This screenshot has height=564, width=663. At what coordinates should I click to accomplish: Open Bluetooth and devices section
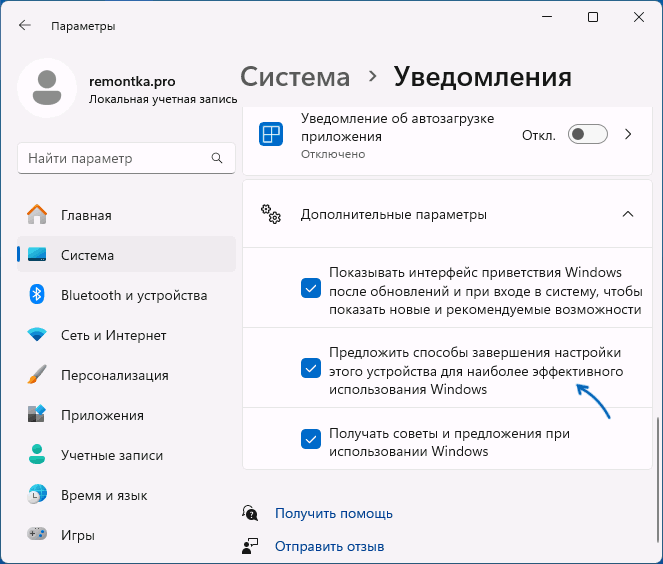pos(133,295)
